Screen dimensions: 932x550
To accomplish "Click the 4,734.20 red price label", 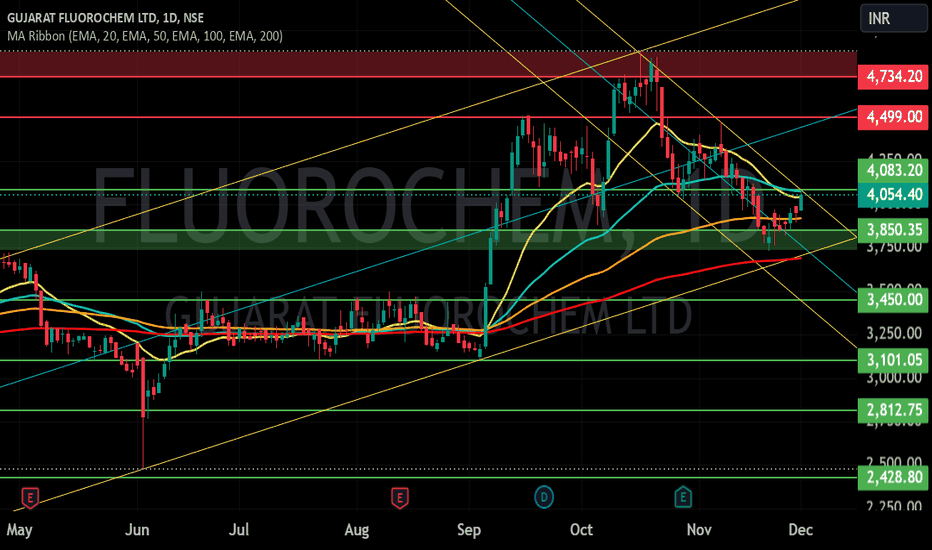I will [893, 77].
